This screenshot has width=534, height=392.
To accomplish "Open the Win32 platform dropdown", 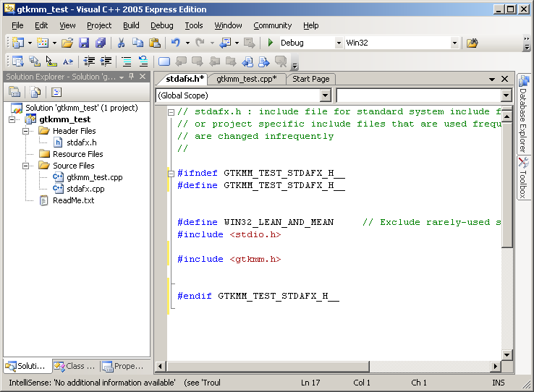I will pyautogui.click(x=454, y=43).
